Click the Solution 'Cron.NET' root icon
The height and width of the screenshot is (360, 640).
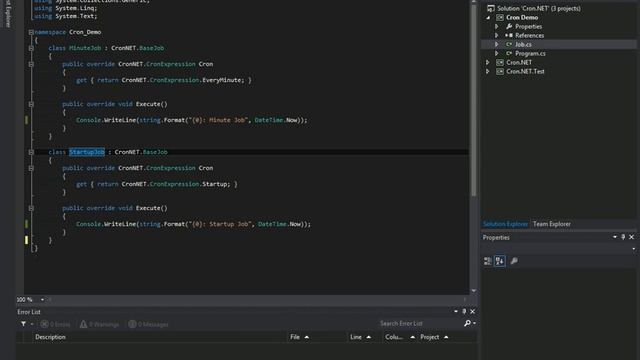[x=491, y=8]
